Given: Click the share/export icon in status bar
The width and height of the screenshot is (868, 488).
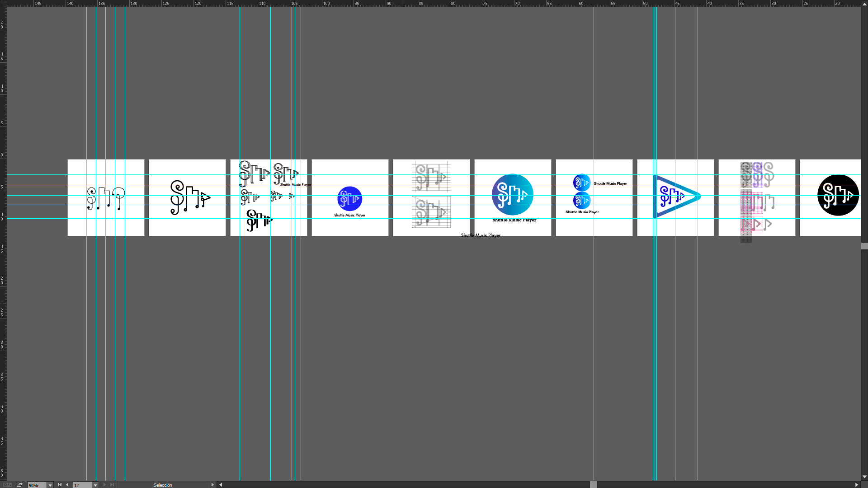Looking at the screenshot, I should [19, 485].
